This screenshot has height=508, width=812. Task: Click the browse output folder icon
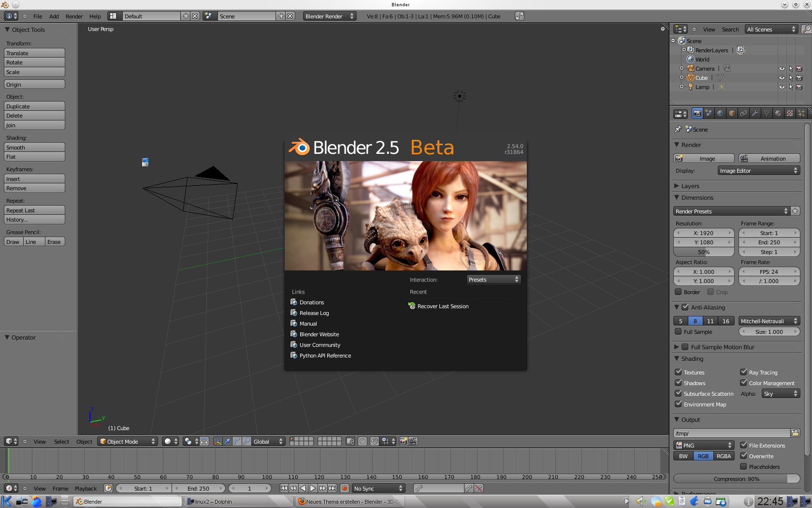click(795, 433)
